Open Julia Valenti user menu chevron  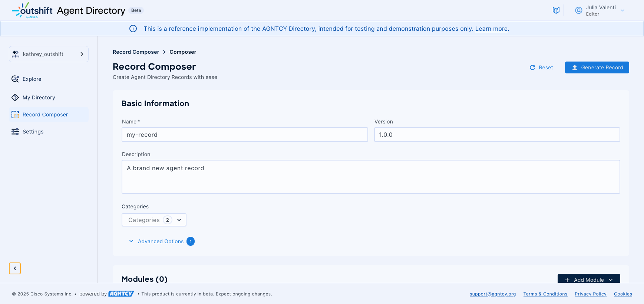[x=622, y=10]
